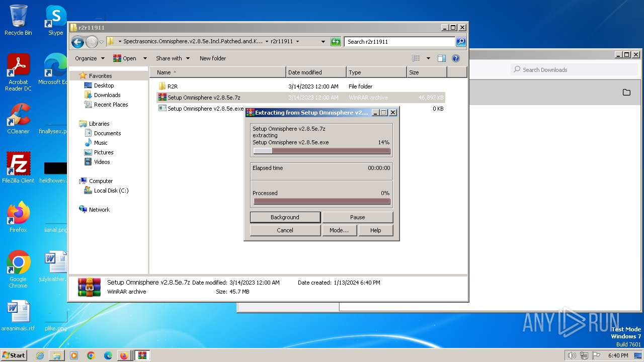Screen dimensions: 644x362
Task: Click the Mode... button
Action: tap(339, 230)
